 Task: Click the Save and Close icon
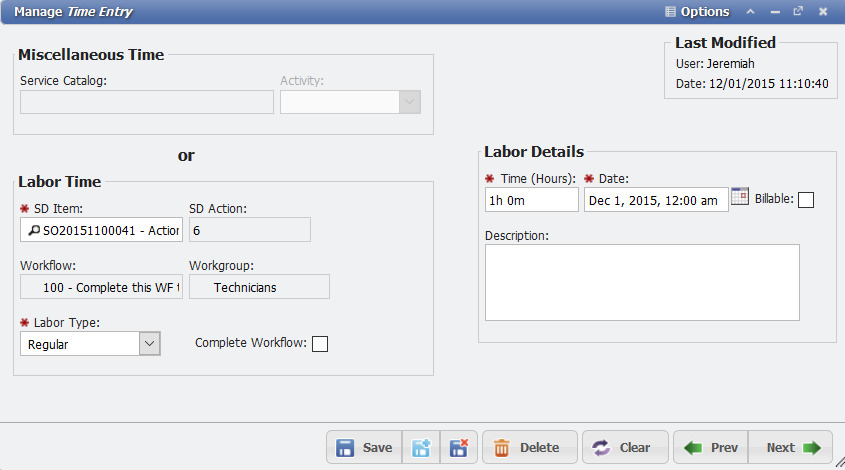coord(459,448)
